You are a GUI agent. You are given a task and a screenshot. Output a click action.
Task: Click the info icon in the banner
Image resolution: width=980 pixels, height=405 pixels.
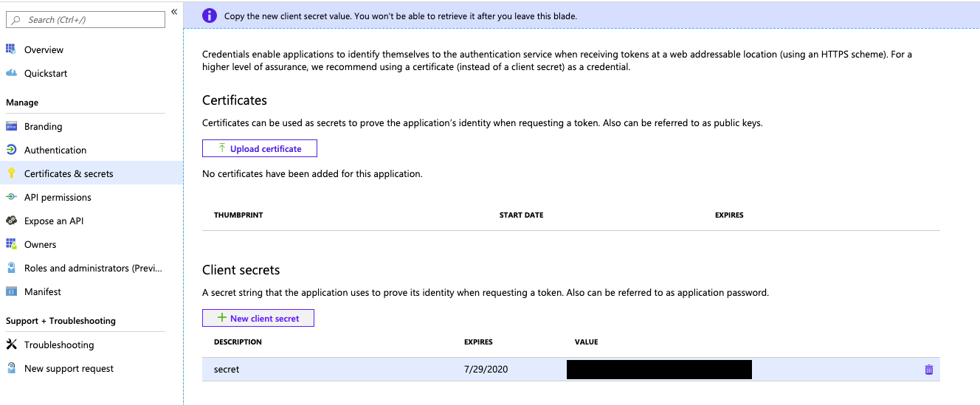coord(210,15)
